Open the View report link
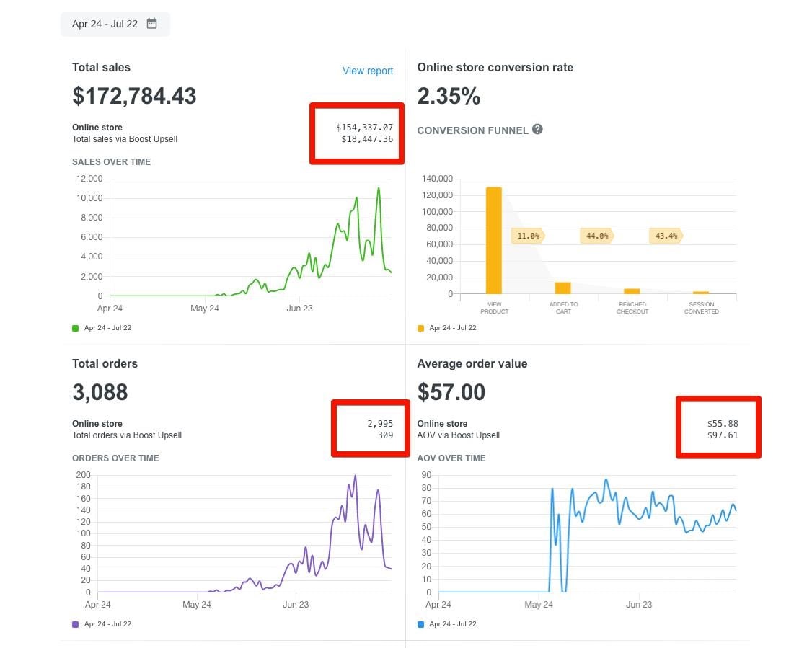The image size is (812, 648). [x=368, y=71]
